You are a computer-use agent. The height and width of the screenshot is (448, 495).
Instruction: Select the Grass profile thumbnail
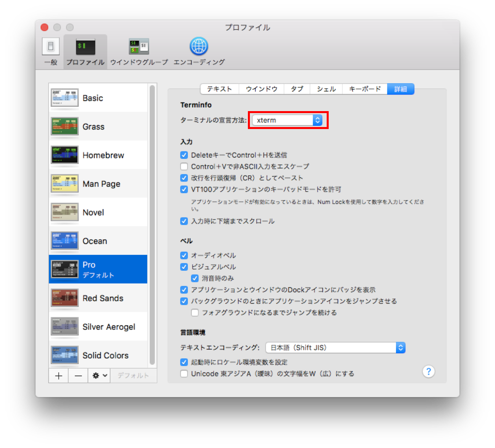64,127
